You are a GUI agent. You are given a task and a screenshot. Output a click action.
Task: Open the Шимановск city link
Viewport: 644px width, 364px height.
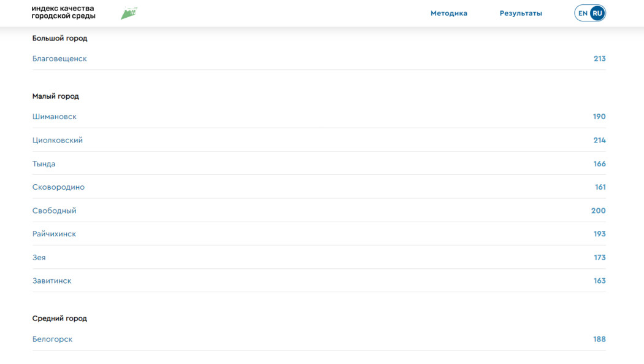click(x=55, y=117)
